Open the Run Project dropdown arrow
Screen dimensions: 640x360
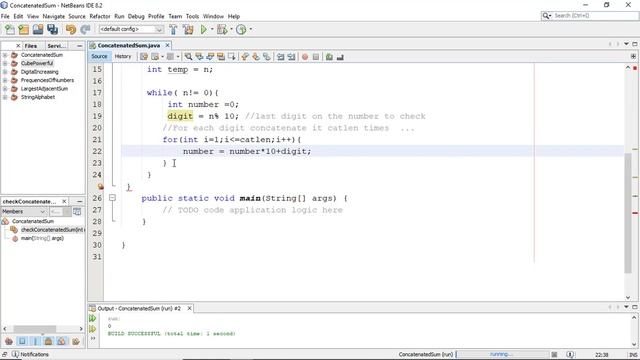(212, 29)
